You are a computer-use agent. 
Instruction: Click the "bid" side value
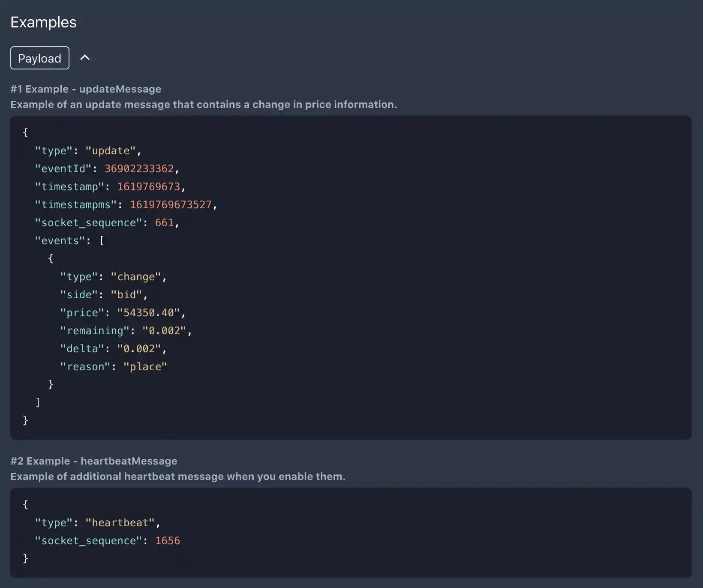(126, 295)
